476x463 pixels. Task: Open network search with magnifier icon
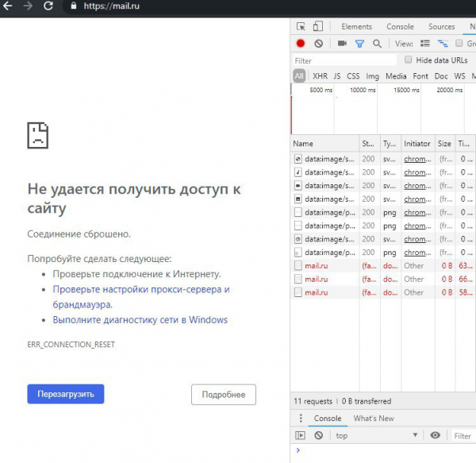(x=377, y=44)
